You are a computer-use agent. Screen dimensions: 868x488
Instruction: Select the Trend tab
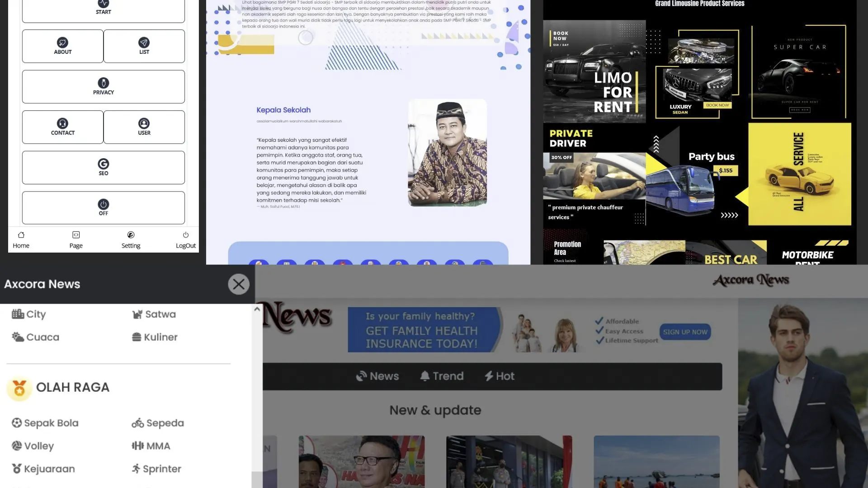pos(441,376)
